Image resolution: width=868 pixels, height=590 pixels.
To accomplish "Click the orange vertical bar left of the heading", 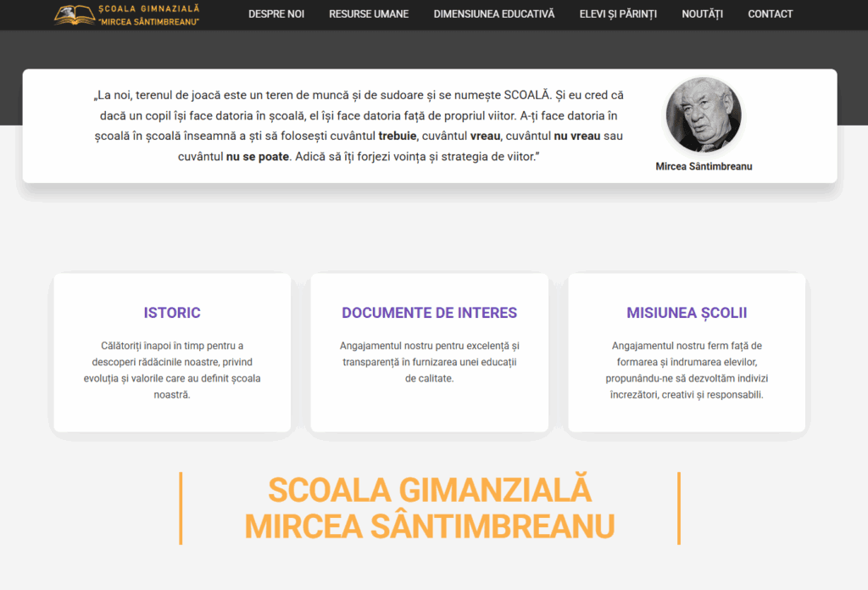I will coord(181,508).
